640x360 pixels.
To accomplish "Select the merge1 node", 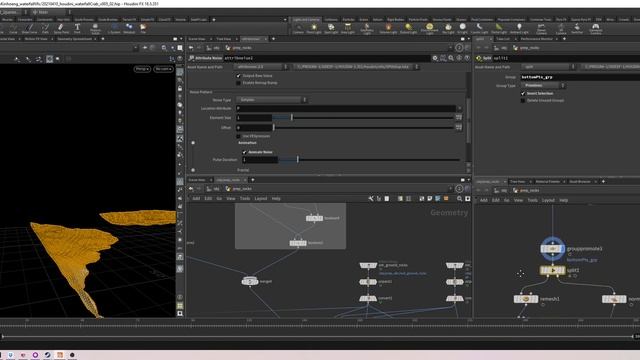I will tap(250, 281).
